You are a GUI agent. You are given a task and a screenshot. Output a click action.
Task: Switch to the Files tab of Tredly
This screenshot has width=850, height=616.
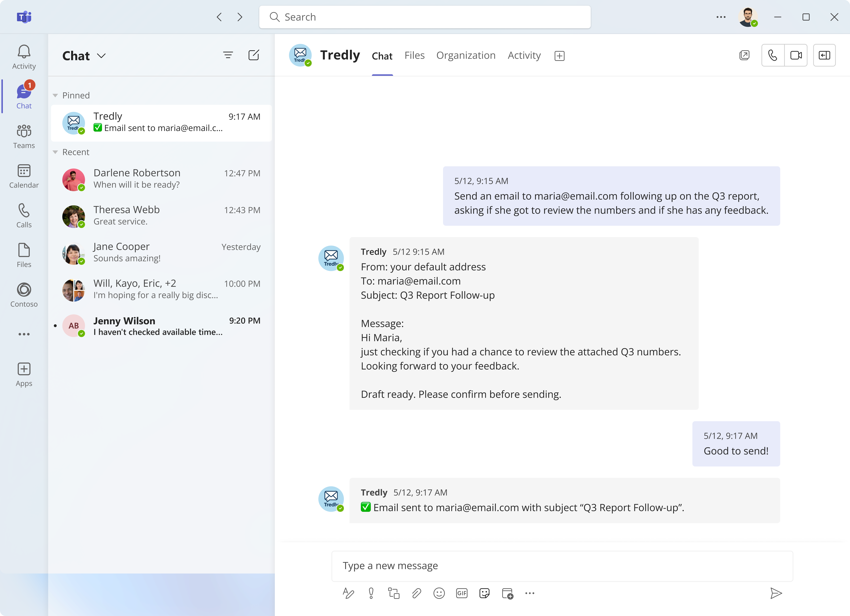[x=415, y=55]
